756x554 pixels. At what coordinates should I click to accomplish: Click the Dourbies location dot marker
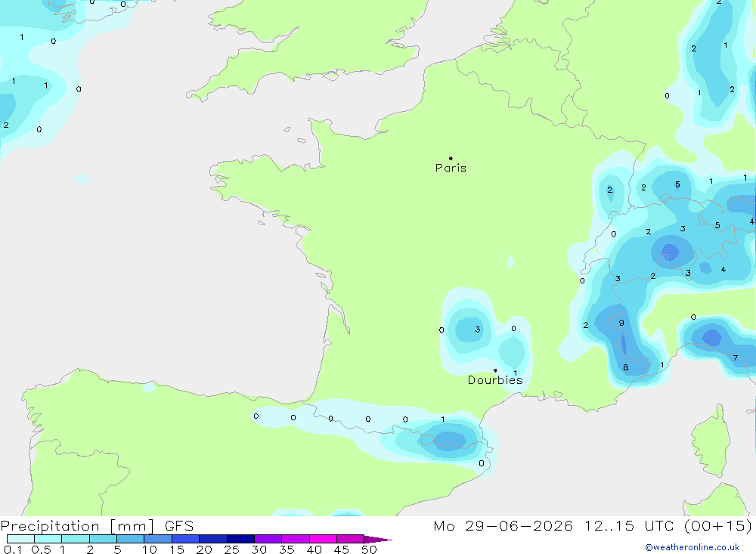pos(495,370)
